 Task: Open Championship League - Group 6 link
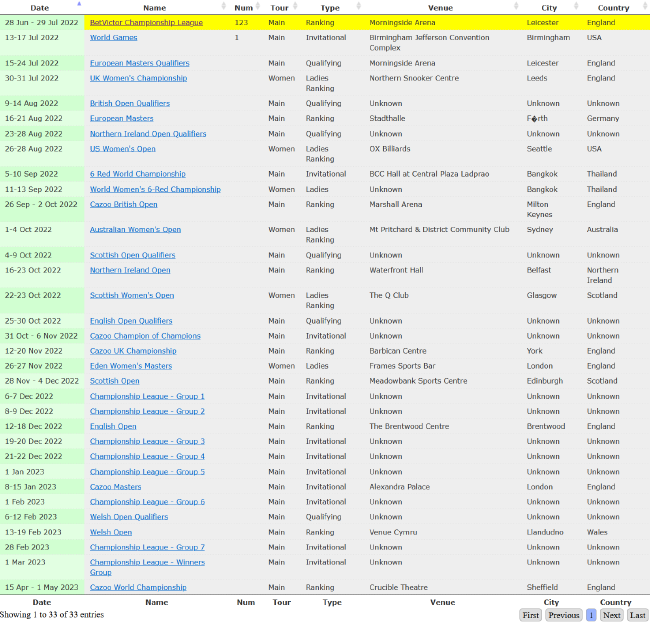(x=147, y=502)
